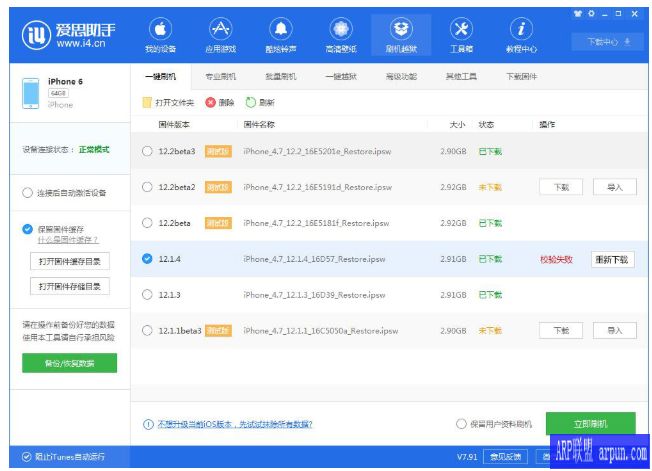Open the link about upgrading iOS without data loss

[x=234, y=424]
